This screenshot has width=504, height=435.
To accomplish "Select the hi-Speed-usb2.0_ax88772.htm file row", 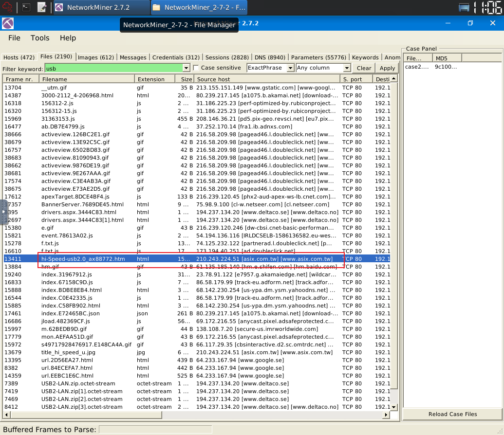I will [197, 259].
